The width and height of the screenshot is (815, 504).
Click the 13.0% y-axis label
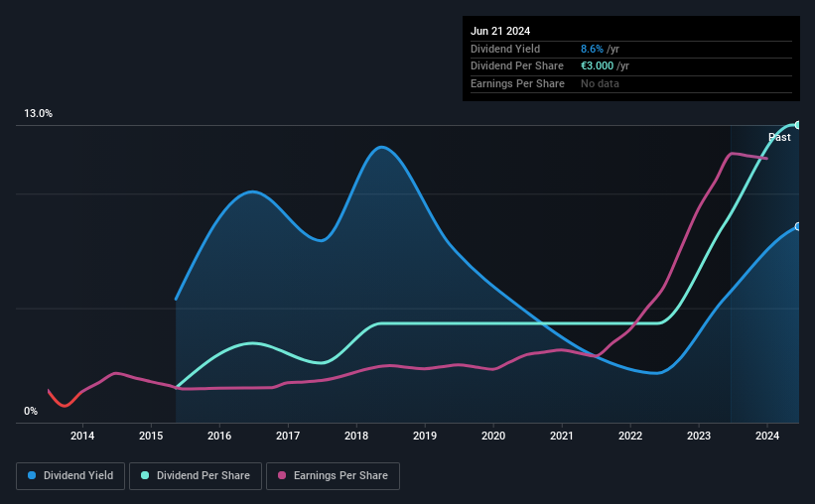click(39, 114)
